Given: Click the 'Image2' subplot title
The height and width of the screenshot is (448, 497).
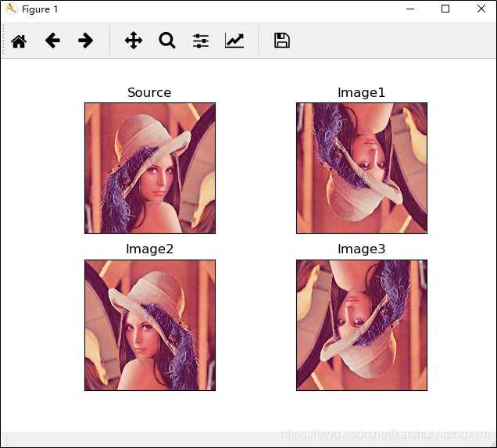Looking at the screenshot, I should click(x=149, y=249).
